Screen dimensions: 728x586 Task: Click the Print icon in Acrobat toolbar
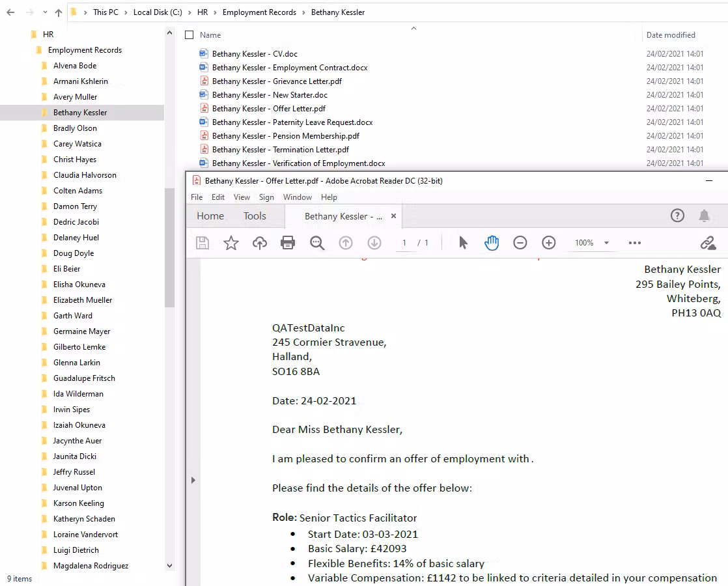click(x=288, y=243)
